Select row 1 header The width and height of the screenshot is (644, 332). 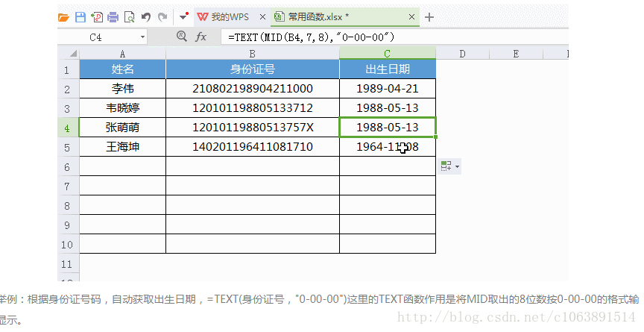point(67,69)
